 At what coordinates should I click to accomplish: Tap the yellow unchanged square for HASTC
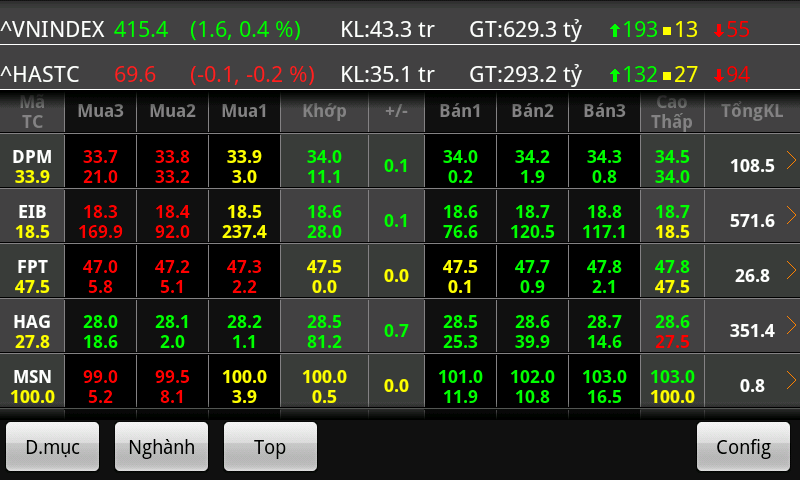pyautogui.click(x=667, y=75)
